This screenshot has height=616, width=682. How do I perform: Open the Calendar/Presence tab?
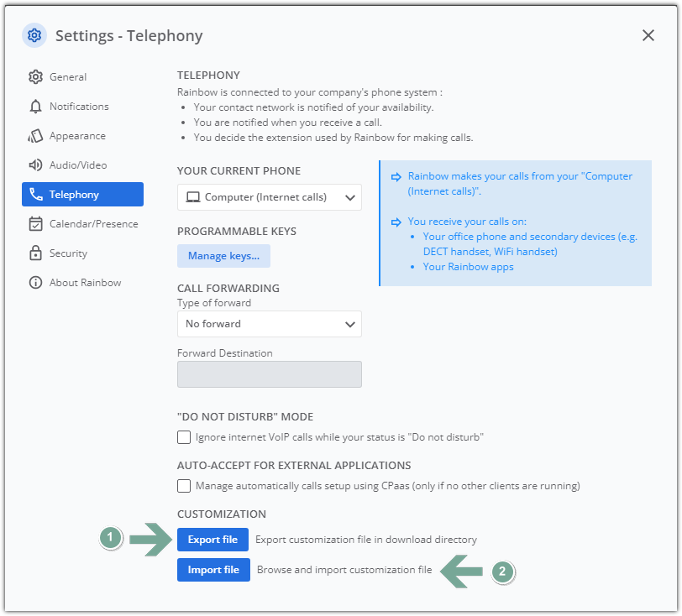pos(82,224)
